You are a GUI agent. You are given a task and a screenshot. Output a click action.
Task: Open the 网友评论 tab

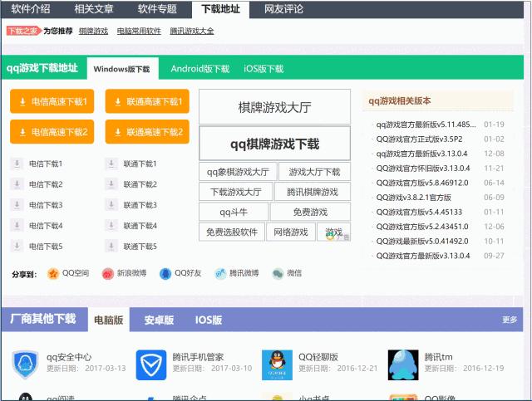[x=283, y=9]
